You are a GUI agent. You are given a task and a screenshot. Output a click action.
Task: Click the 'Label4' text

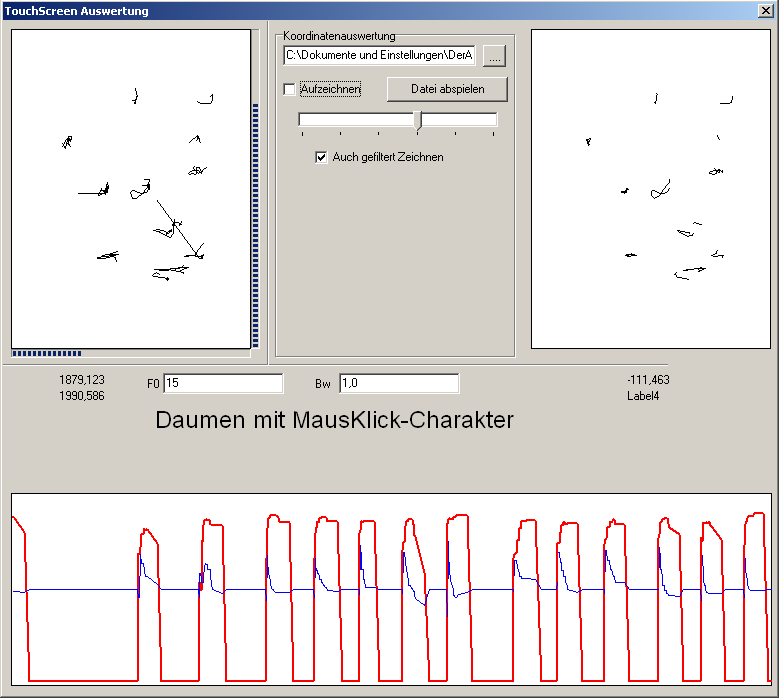point(643,396)
